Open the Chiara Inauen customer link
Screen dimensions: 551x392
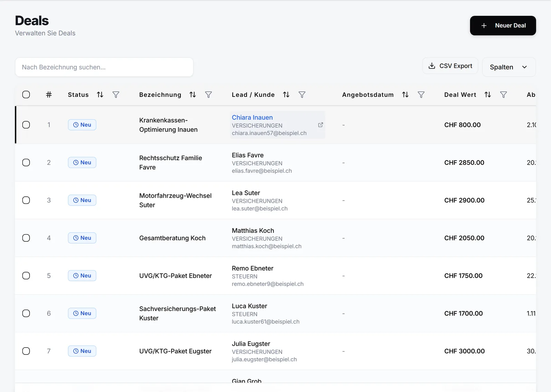click(x=252, y=117)
